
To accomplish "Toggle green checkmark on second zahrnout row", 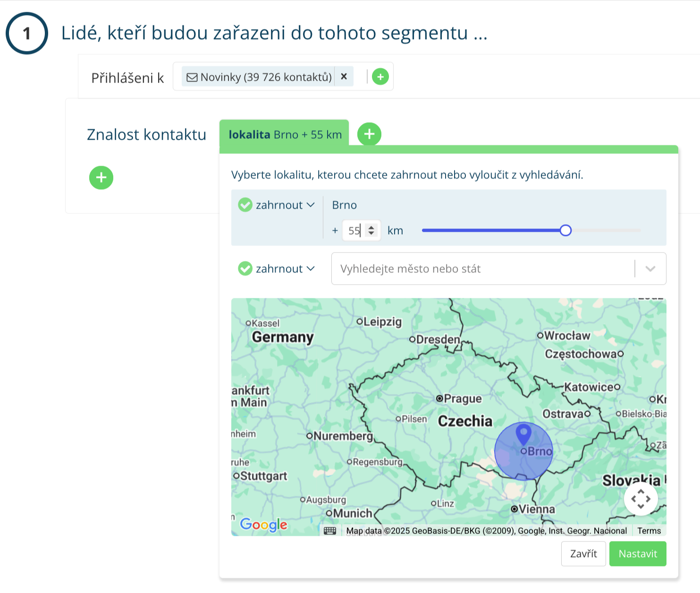I will 245,269.
